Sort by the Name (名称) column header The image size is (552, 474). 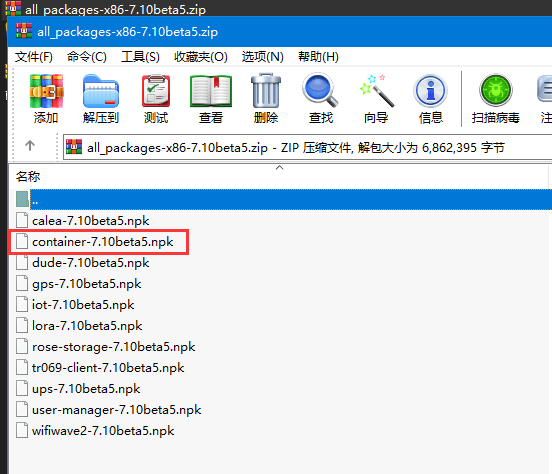[x=28, y=176]
